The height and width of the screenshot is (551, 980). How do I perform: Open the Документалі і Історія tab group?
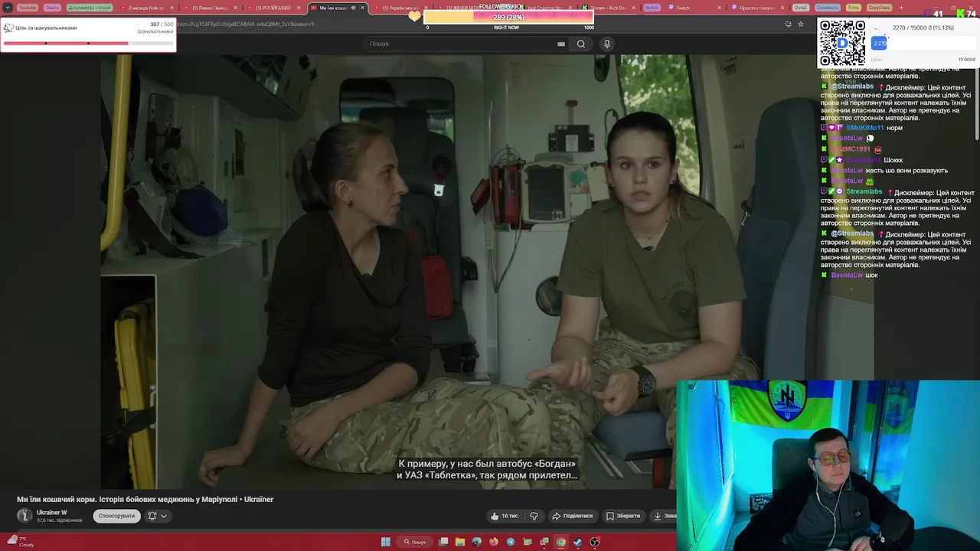[90, 8]
